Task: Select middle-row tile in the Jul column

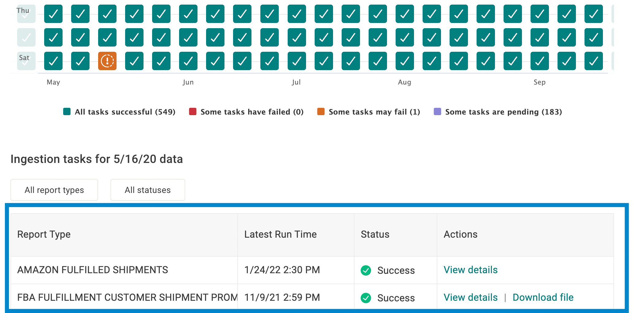Action: click(x=297, y=37)
